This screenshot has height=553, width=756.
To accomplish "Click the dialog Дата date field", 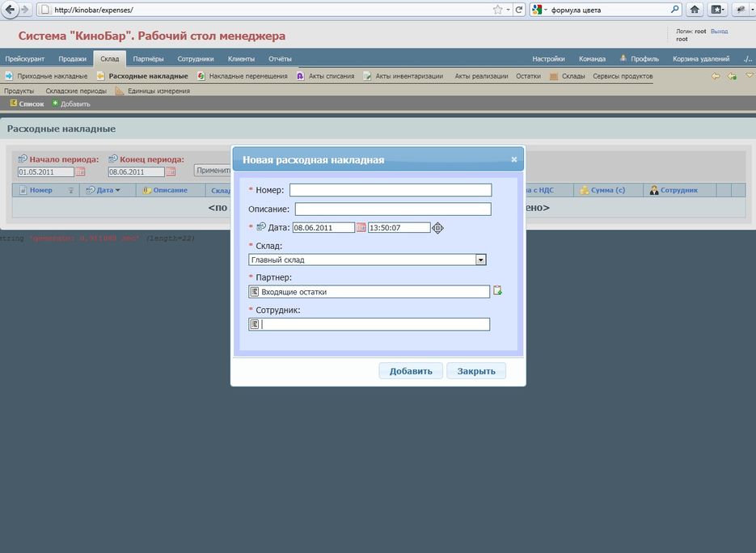I will click(323, 227).
